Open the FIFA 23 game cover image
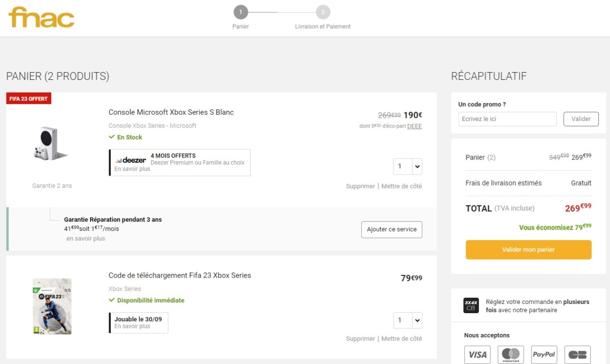 52,306
